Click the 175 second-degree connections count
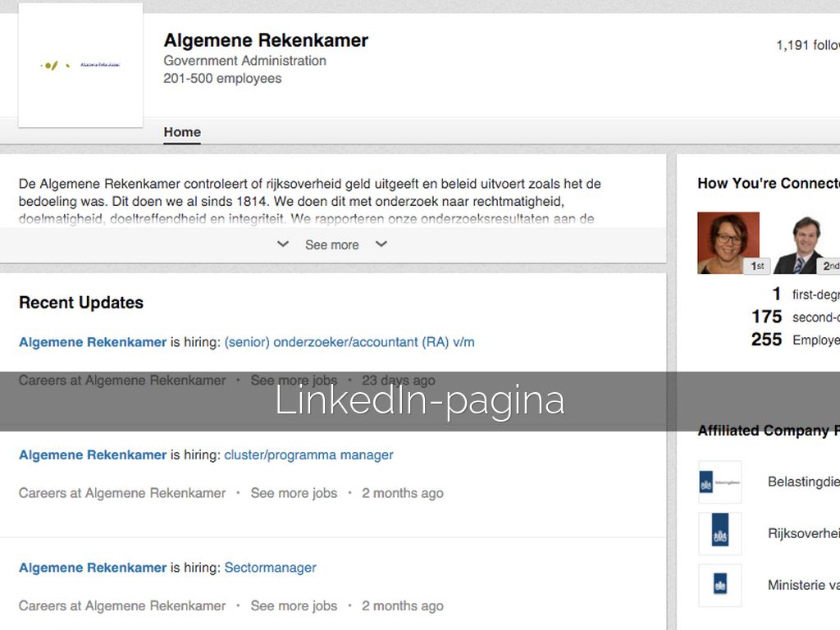Screen dimensions: 840x630 [766, 317]
